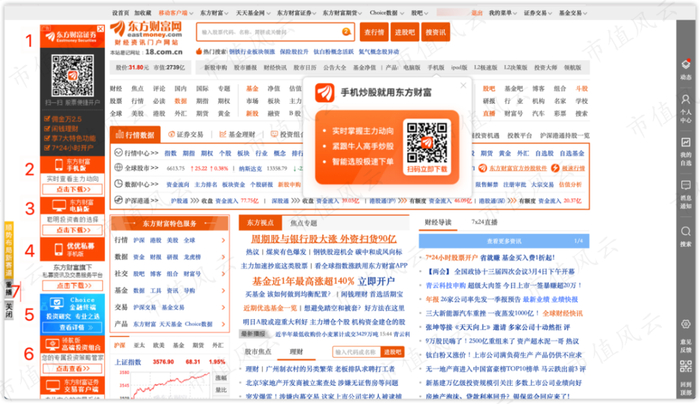Image resolution: width=700 pixels, height=404 pixels.
Task: Click the monitor icon in 高端投资组合 banner
Action: click(x=53, y=344)
